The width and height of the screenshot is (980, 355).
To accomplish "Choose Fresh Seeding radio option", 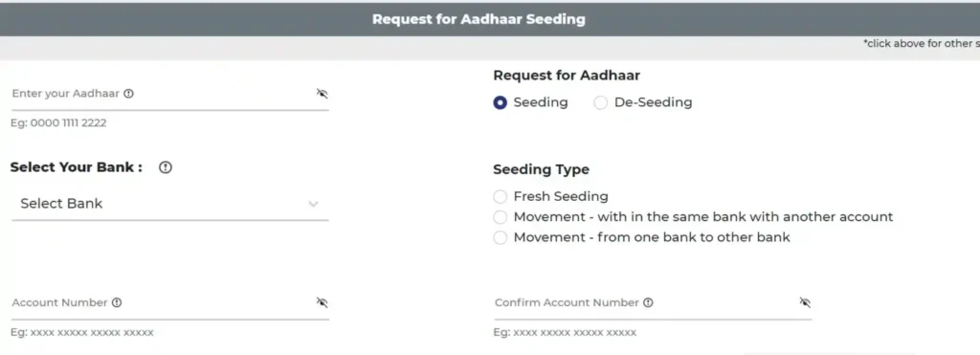I will [x=500, y=197].
